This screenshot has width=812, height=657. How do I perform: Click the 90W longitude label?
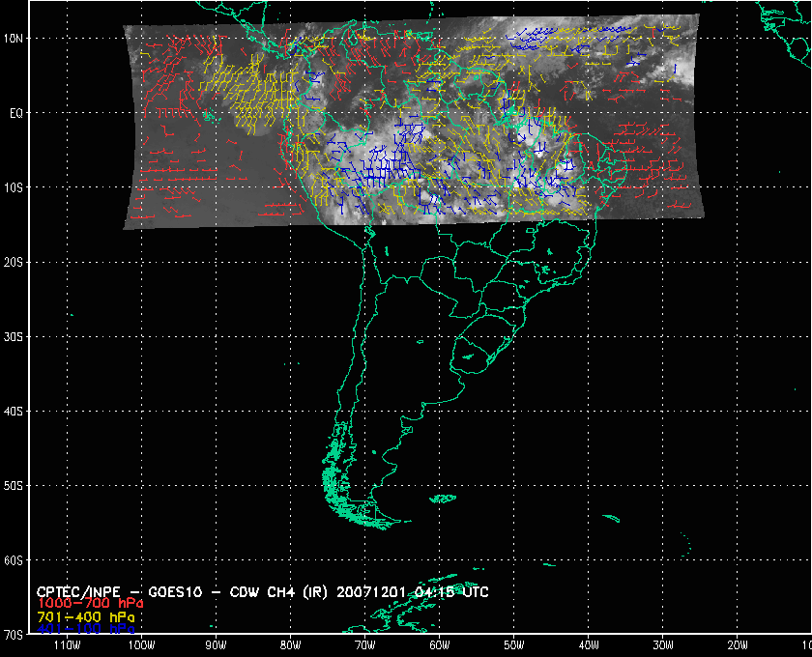[x=216, y=645]
